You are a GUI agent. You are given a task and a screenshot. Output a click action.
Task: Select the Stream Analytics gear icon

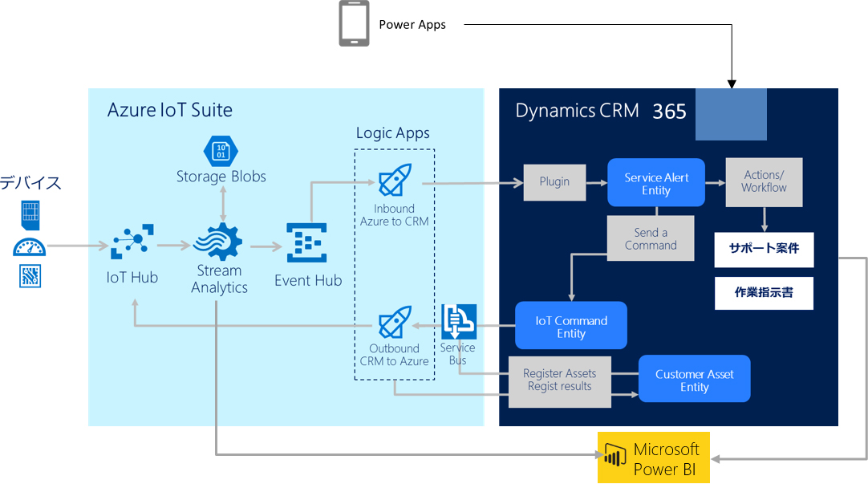coord(218,242)
